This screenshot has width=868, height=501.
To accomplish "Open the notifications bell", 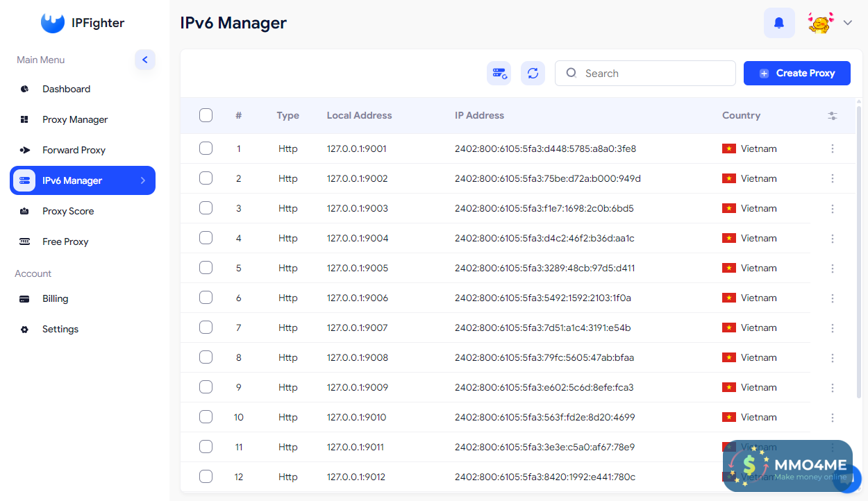I will [779, 23].
